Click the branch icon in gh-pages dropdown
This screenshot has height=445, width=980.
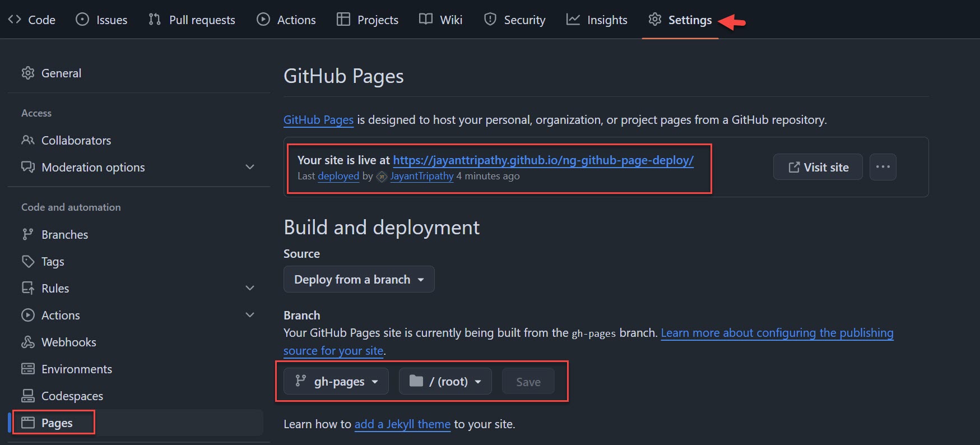301,381
